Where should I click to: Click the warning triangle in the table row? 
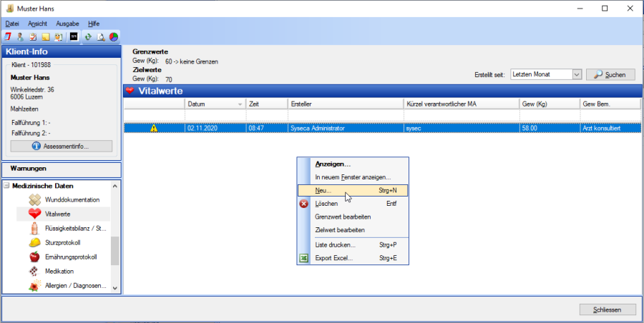click(x=153, y=129)
